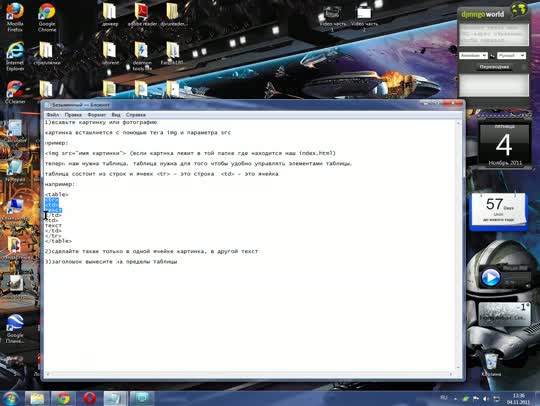Select the Google Earth desktop shortcut
The width and height of the screenshot is (540, 406).
click(x=15, y=329)
